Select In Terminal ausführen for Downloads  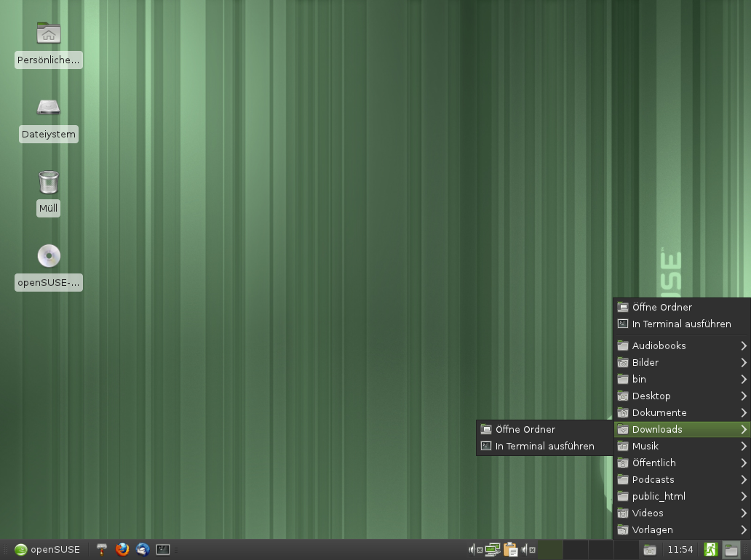point(544,446)
